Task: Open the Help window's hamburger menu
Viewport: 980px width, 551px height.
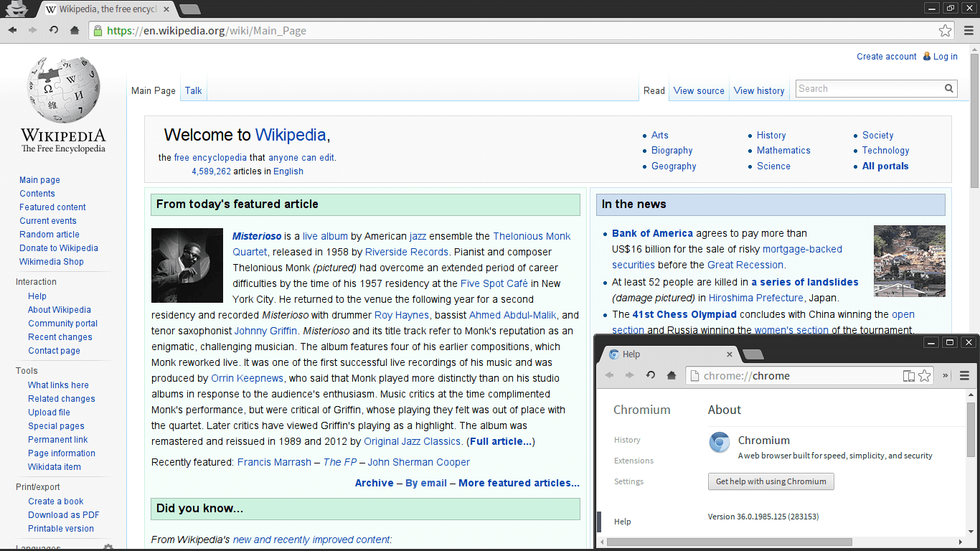Action: point(964,375)
